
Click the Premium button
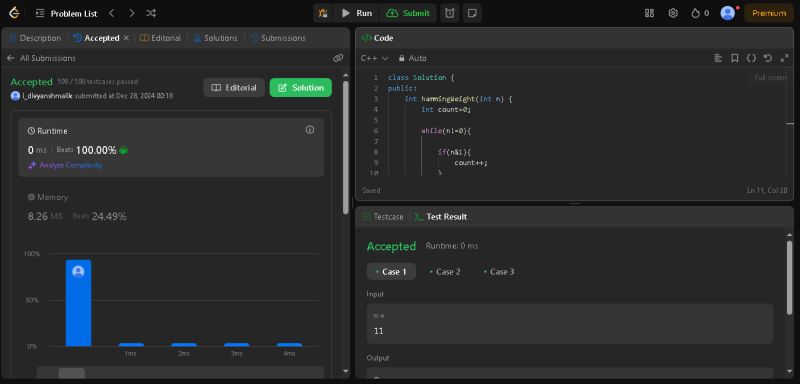(x=769, y=13)
